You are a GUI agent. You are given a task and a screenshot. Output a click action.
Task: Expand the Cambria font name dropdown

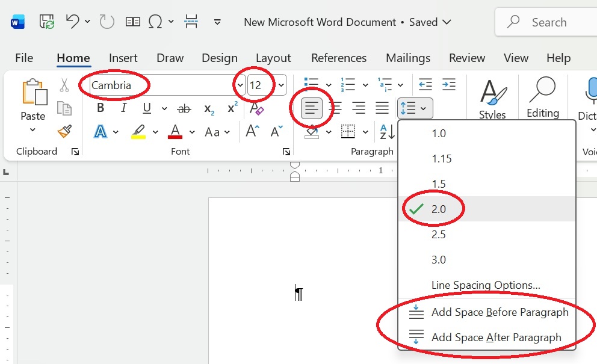[x=240, y=85]
